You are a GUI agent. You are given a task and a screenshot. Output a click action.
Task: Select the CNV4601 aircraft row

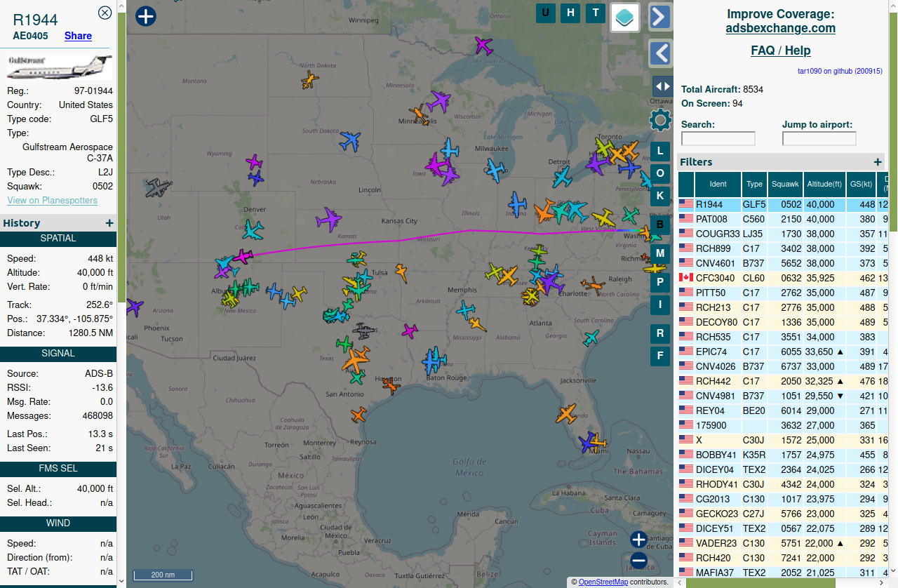[782, 263]
